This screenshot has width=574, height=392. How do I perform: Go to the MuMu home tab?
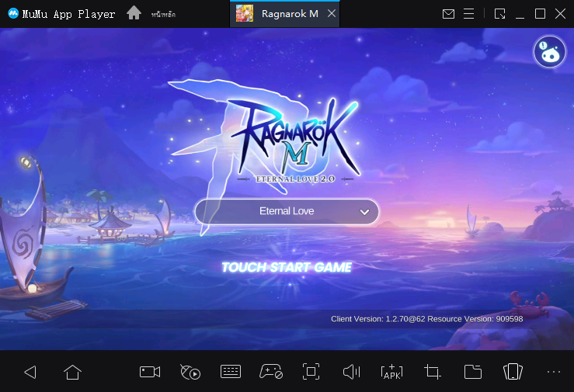coord(134,14)
